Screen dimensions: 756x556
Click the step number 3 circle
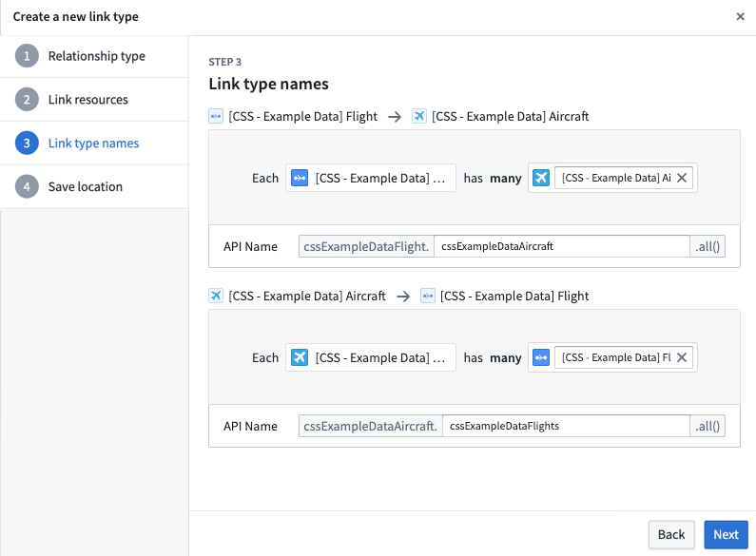27,144
